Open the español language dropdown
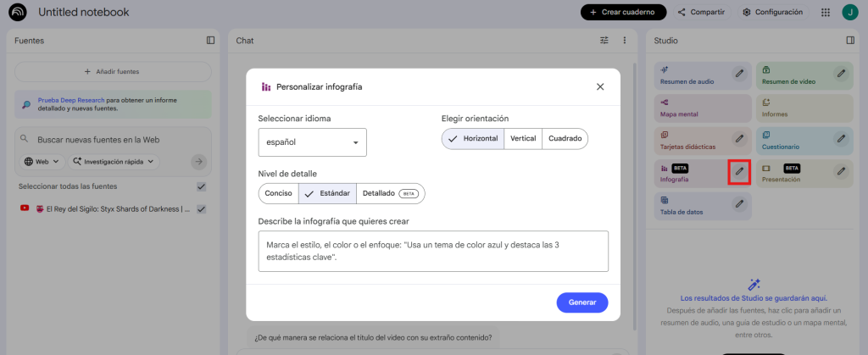This screenshot has width=868, height=355. tap(312, 142)
